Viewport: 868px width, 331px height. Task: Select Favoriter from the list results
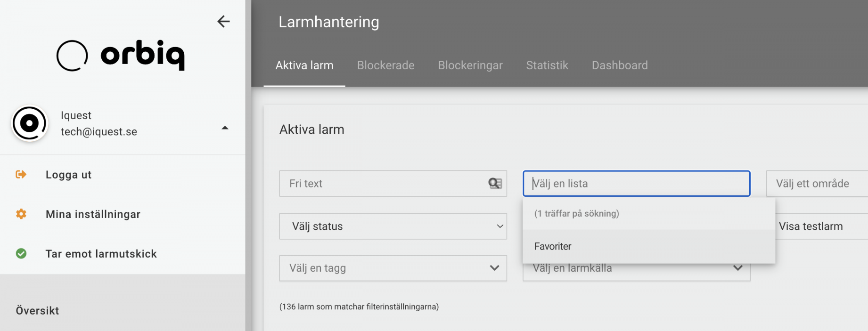(649, 246)
